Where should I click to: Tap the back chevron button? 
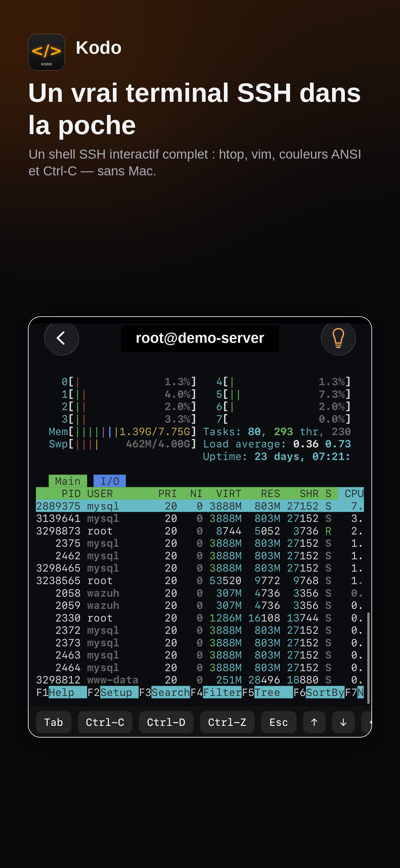61,338
